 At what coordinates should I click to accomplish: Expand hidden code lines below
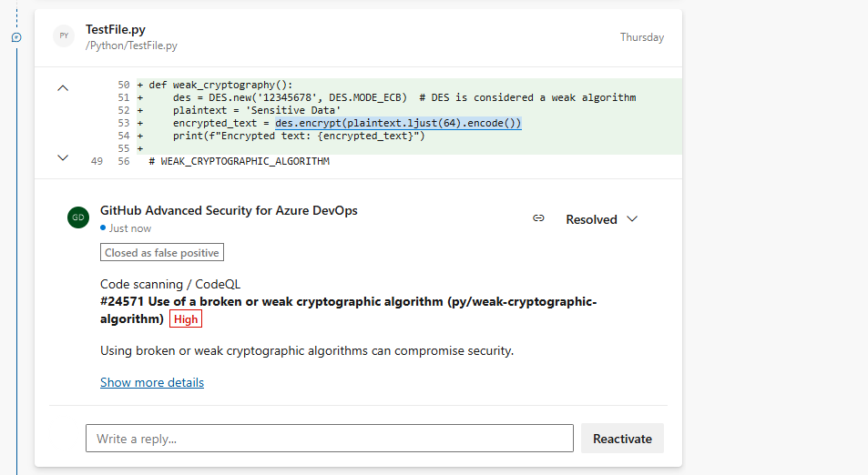tap(63, 157)
